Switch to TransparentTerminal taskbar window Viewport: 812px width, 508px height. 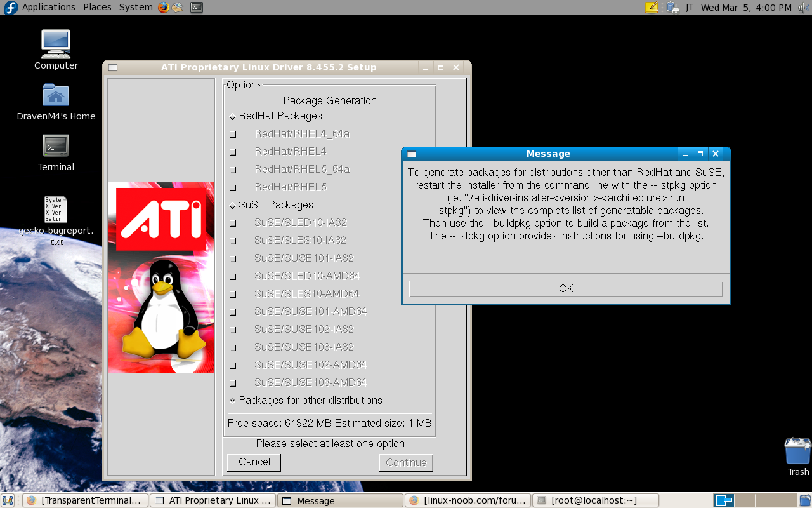[x=85, y=500]
